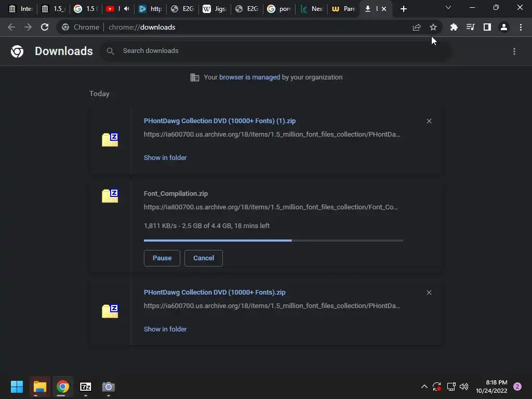
Task: Switch to the Pare tab
Action: point(344,9)
